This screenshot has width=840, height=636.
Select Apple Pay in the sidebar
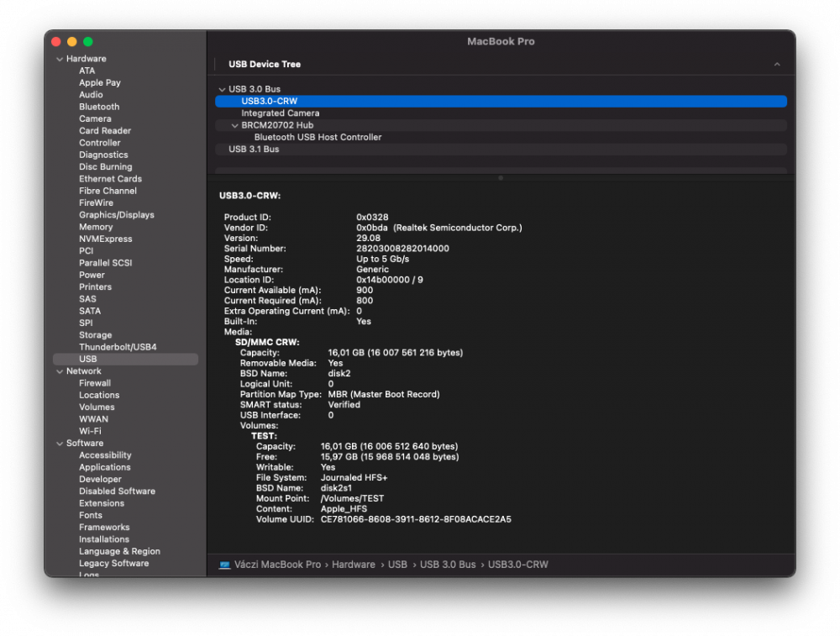pos(100,82)
